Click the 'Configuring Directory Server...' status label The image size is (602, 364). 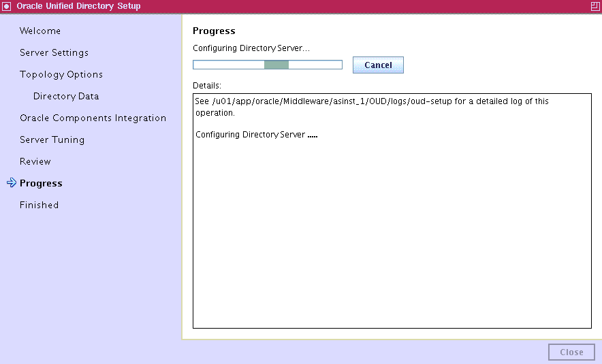(x=251, y=48)
